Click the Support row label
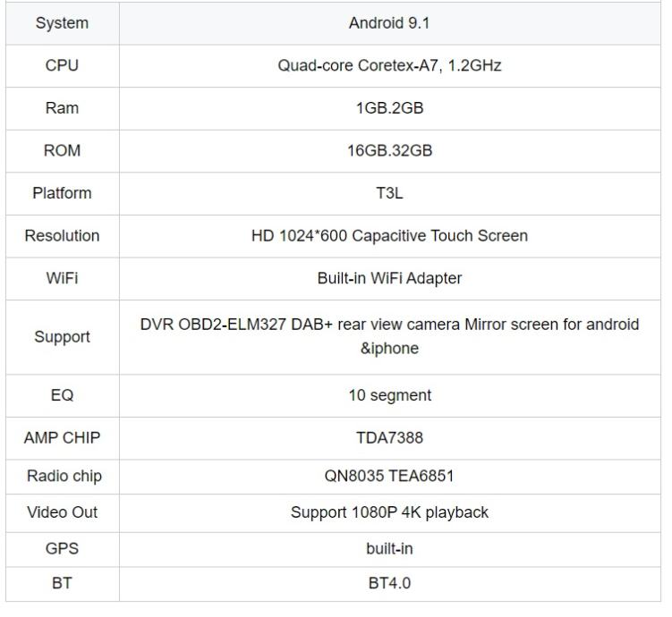 [x=62, y=337]
